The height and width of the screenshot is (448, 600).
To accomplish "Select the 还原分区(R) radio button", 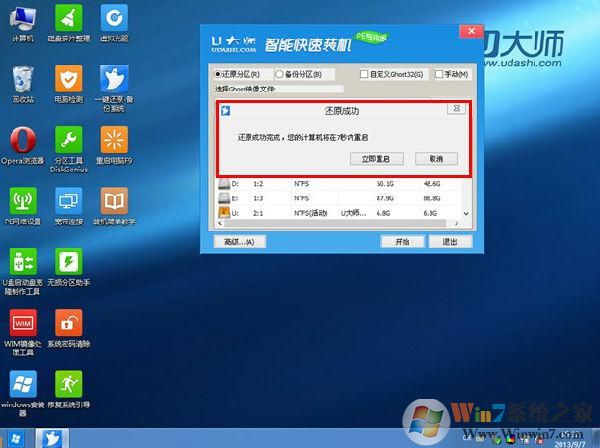I will pos(218,74).
